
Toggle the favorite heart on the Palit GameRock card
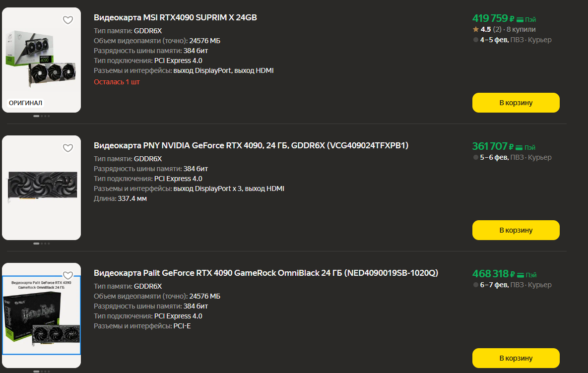pos(68,275)
